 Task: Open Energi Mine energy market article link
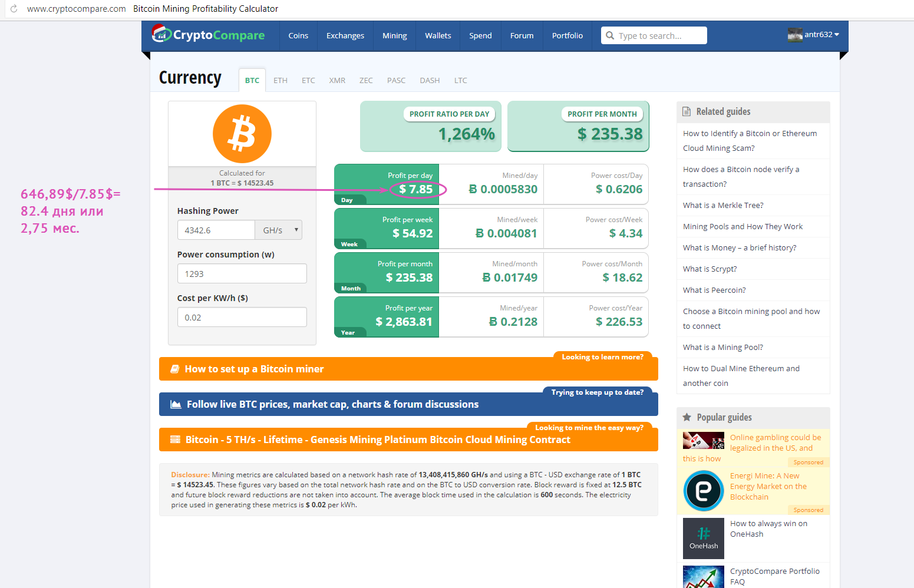click(768, 486)
